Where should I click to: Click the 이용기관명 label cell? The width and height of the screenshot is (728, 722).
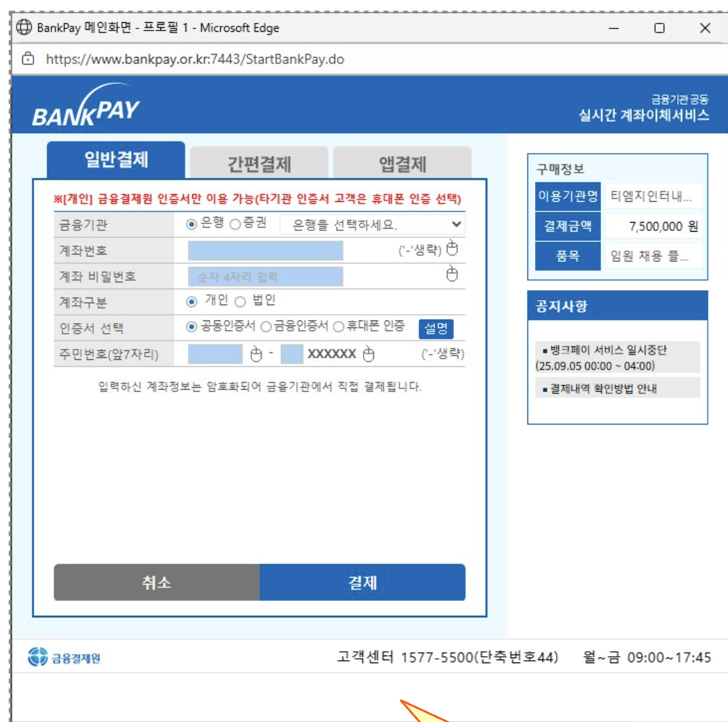coord(568,196)
